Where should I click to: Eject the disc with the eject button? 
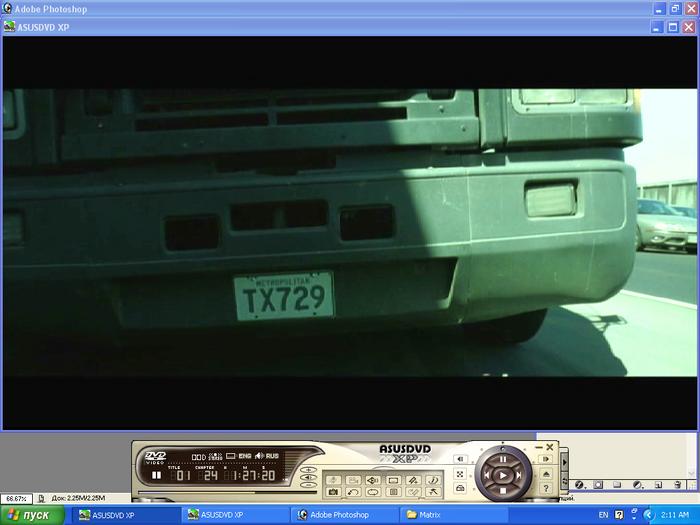coord(546,474)
